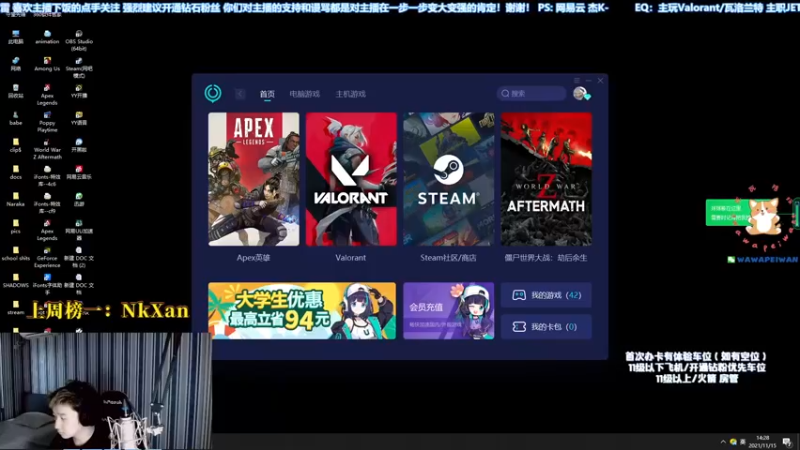This screenshot has width=800, height=450.
Task: Open the clip$ folder on the desktop
Action: point(16,145)
